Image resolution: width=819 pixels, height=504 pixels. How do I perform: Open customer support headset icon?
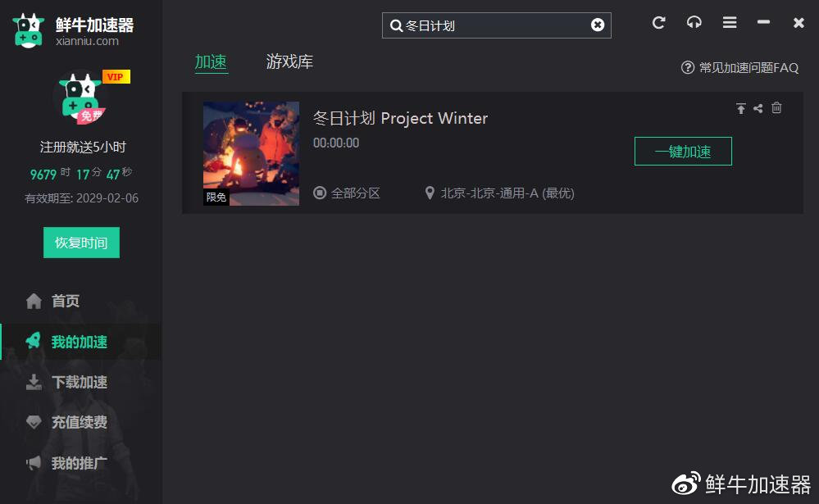pyautogui.click(x=694, y=22)
